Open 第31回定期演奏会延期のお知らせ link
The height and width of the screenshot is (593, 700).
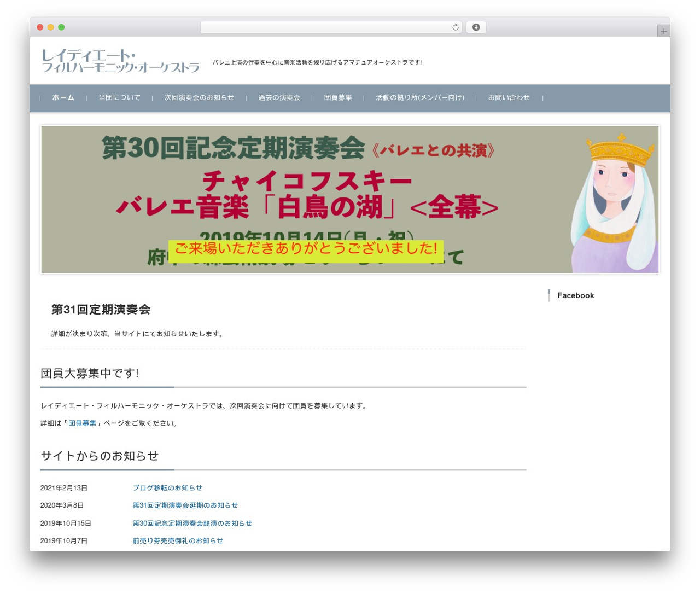(x=185, y=505)
